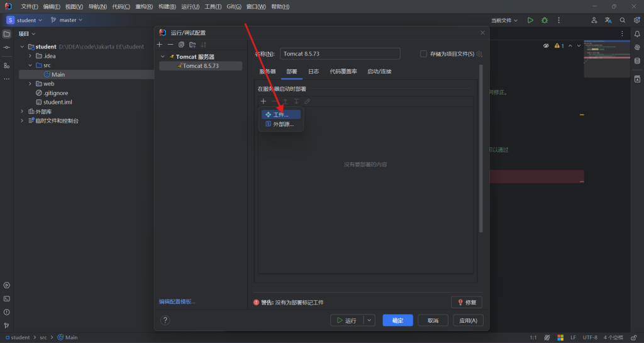
Task: Expand the .idea folder
Action: [30, 56]
